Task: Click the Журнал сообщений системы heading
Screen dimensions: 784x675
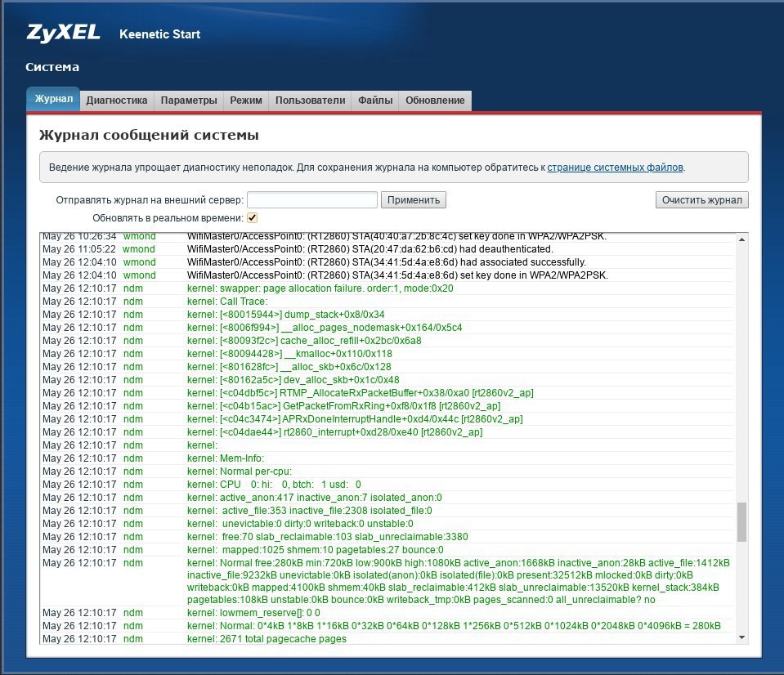Action: [x=149, y=135]
